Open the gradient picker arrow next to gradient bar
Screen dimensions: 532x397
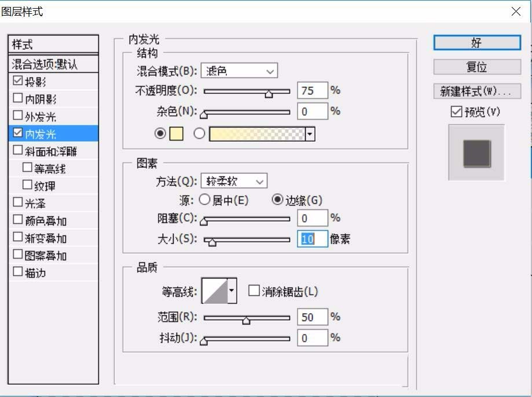[310, 134]
